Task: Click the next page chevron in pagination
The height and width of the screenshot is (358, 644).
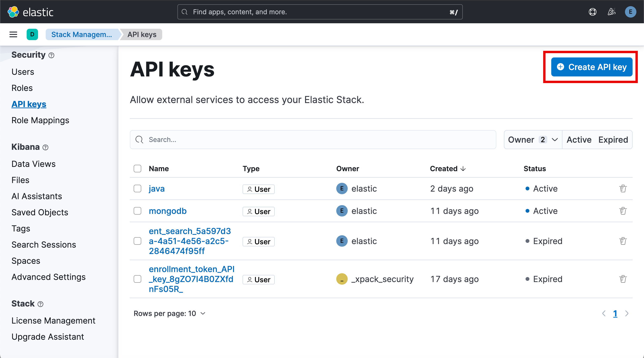Action: (x=627, y=314)
